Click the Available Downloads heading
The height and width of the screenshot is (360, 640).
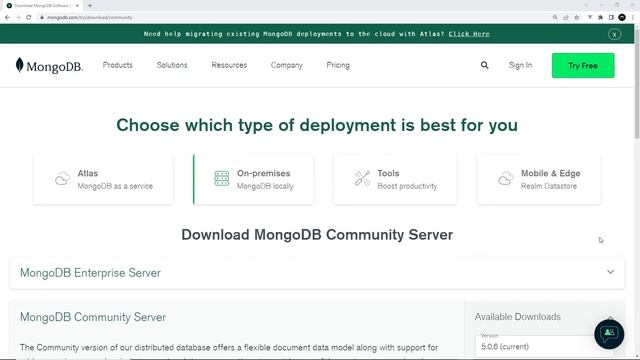518,317
